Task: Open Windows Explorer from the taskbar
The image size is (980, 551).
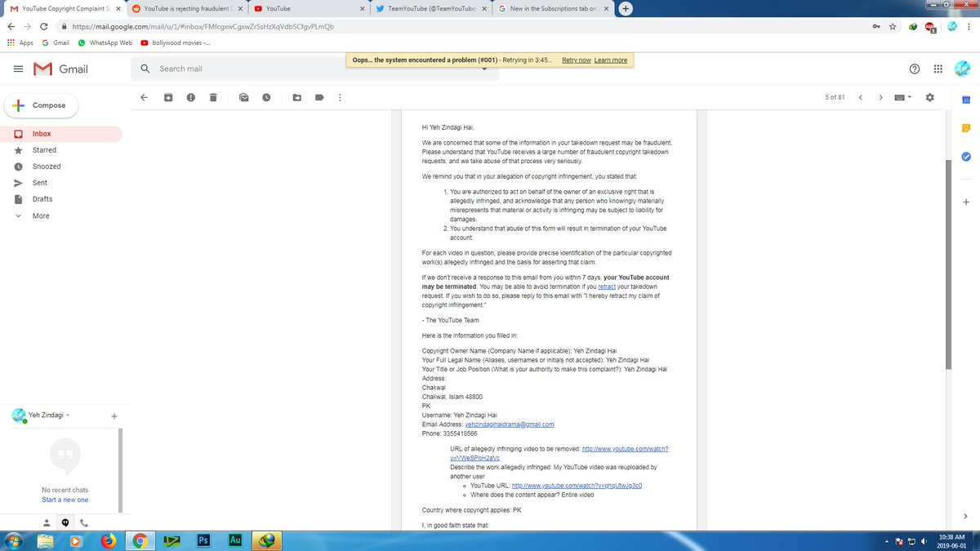Action: (46, 540)
